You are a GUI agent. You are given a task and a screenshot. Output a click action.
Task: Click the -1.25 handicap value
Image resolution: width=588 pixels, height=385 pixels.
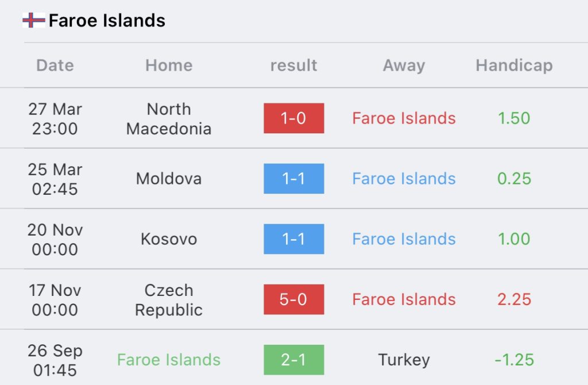[514, 360]
